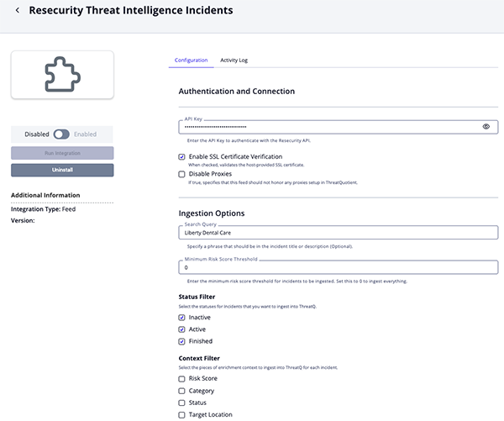Enable the Risk Score context filter
Screen dimensions: 504x421
point(182,378)
